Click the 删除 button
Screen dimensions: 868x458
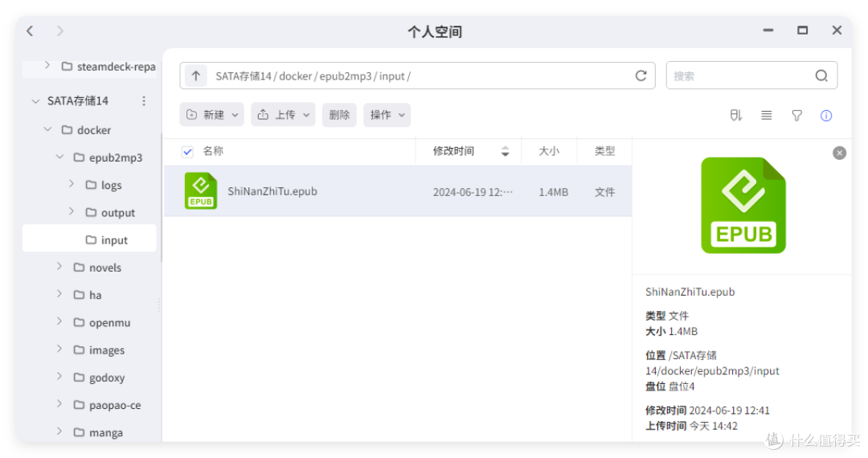[x=339, y=114]
